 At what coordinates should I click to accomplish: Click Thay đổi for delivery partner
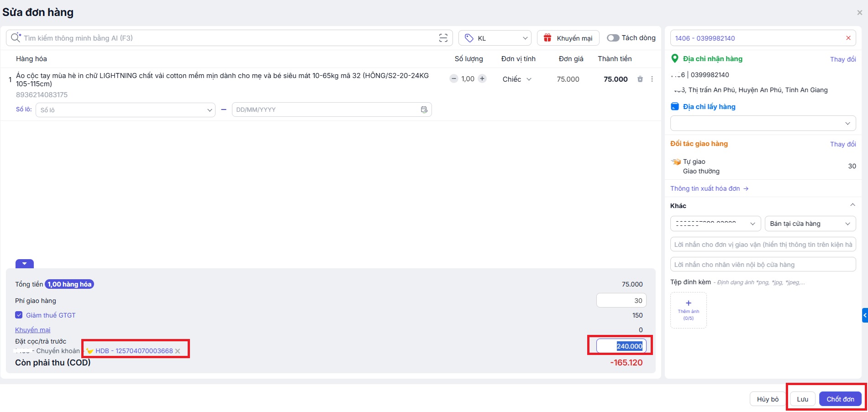point(843,144)
